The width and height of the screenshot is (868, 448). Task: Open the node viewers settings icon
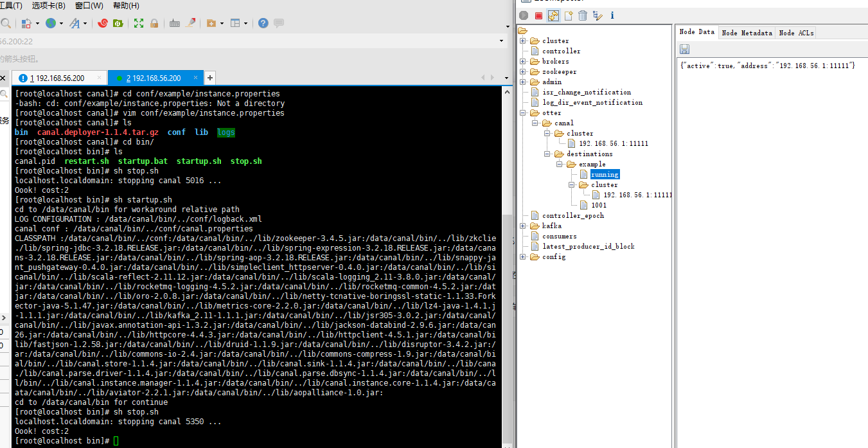coord(598,15)
